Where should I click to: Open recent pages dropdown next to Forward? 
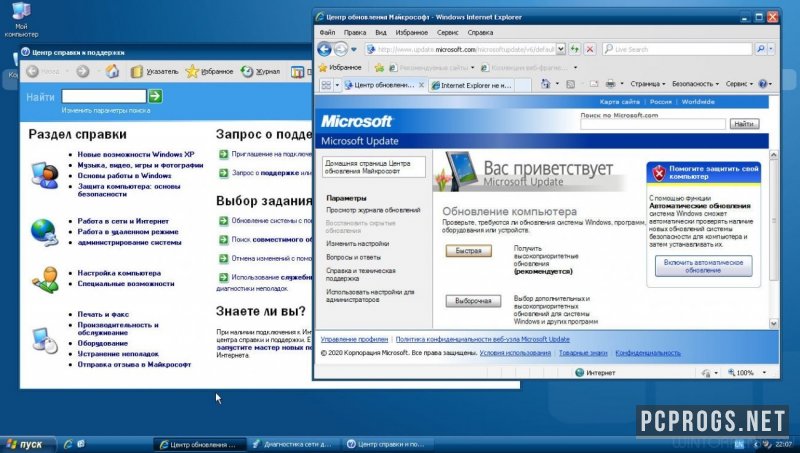point(354,49)
